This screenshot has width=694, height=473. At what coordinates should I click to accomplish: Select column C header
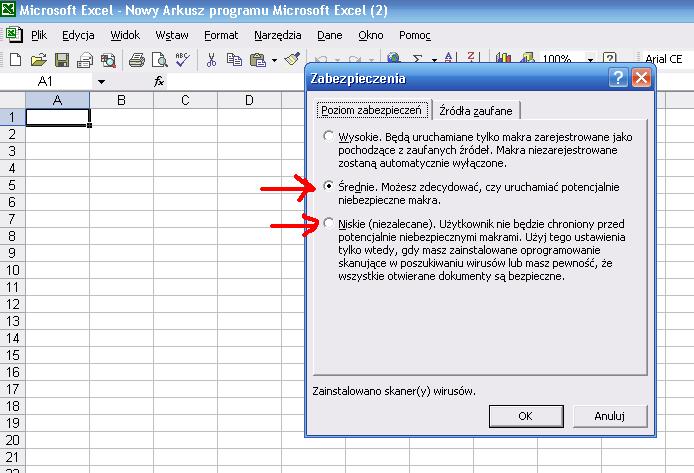tap(185, 100)
